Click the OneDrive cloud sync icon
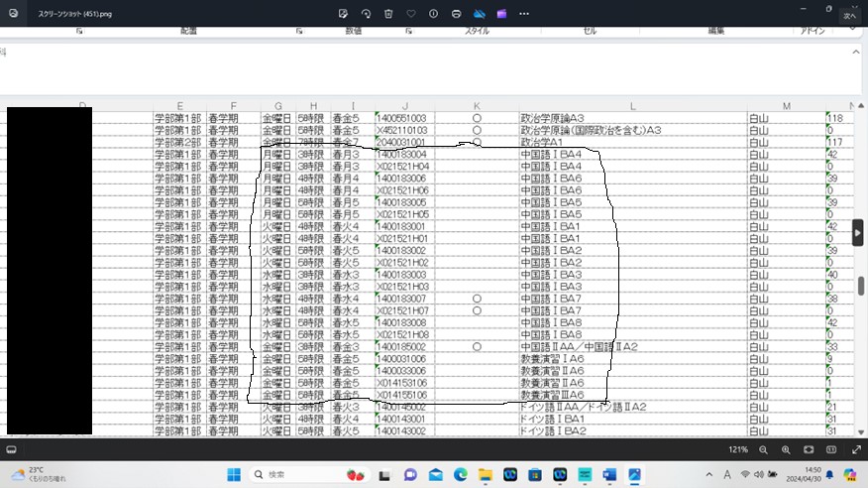The width and height of the screenshot is (868, 488). [x=479, y=14]
